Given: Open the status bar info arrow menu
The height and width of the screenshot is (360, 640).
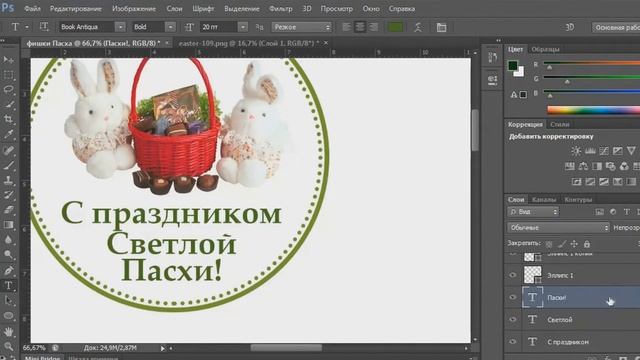Looking at the screenshot, I should tap(162, 348).
